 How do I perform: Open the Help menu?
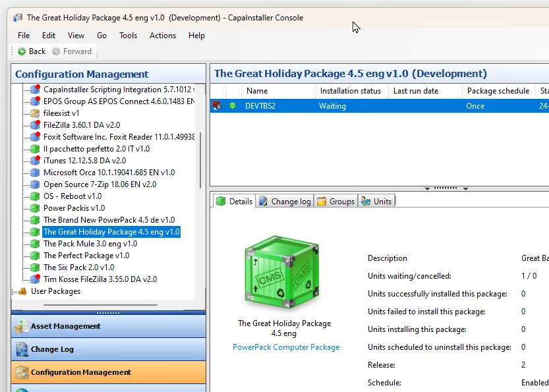(196, 36)
